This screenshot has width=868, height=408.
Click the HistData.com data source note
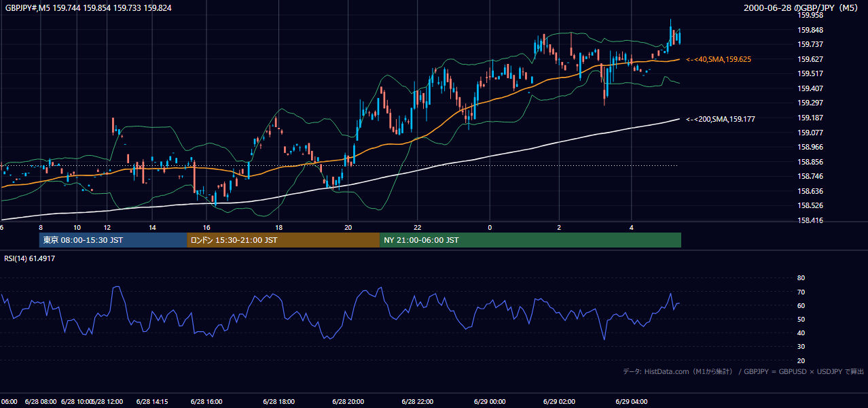[x=743, y=371]
